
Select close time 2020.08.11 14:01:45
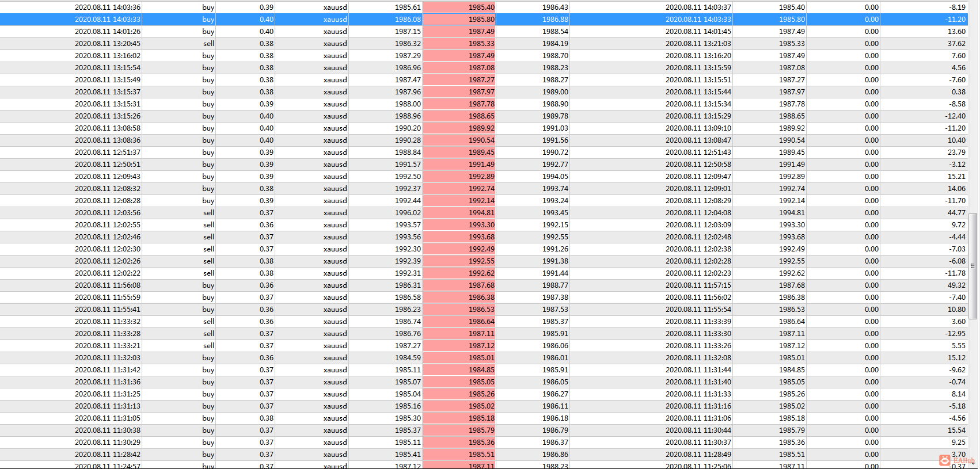point(698,32)
